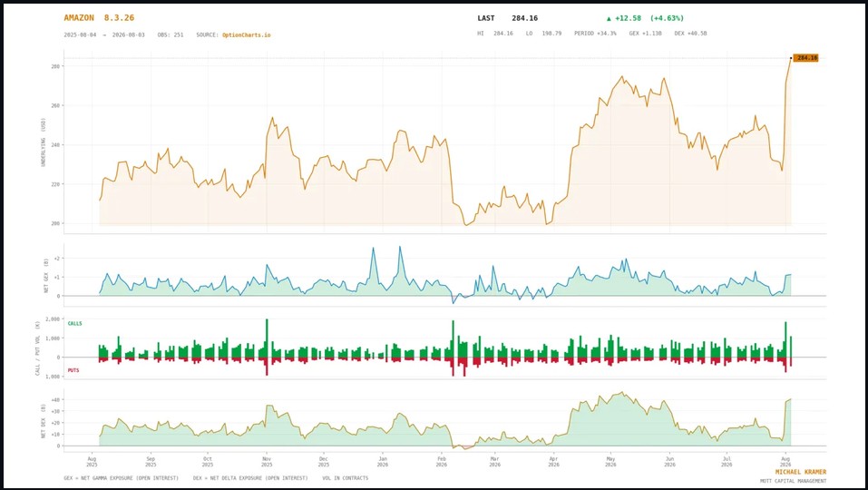Click the 'VOL IN CONTRACTS' footnote
868x490 pixels.
(x=346, y=478)
